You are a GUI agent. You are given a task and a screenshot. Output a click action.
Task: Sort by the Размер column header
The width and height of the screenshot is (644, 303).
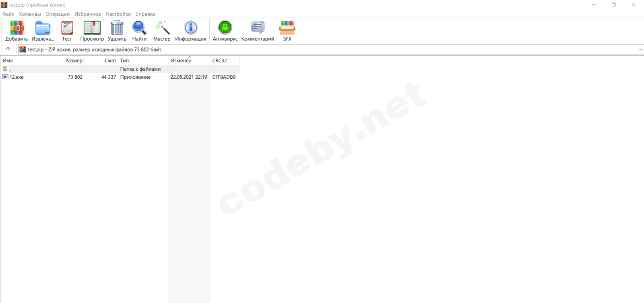click(x=68, y=61)
